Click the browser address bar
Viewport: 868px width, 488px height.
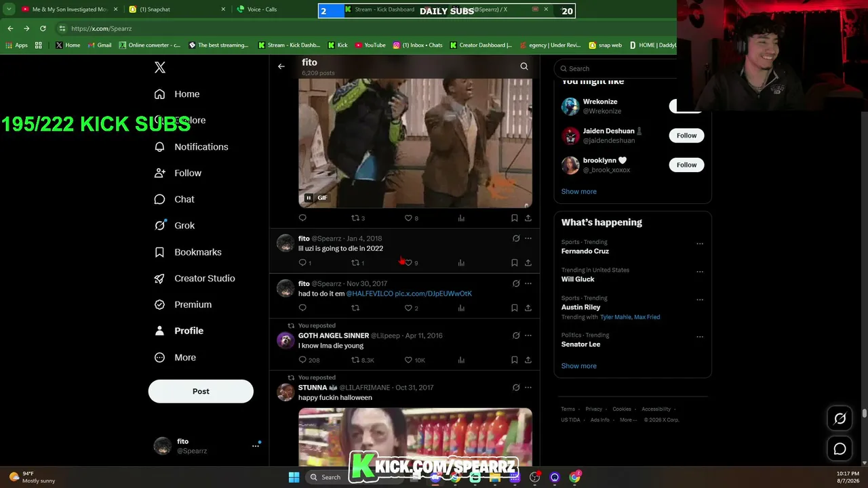pyautogui.click(x=366, y=28)
